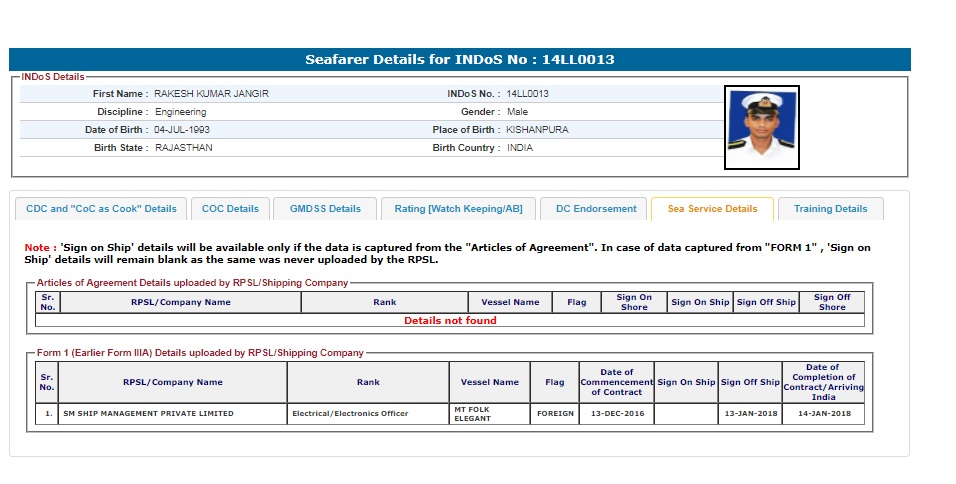Click the FOREIGN flag cell
Viewport: 956px width, 484px height.
click(x=555, y=413)
